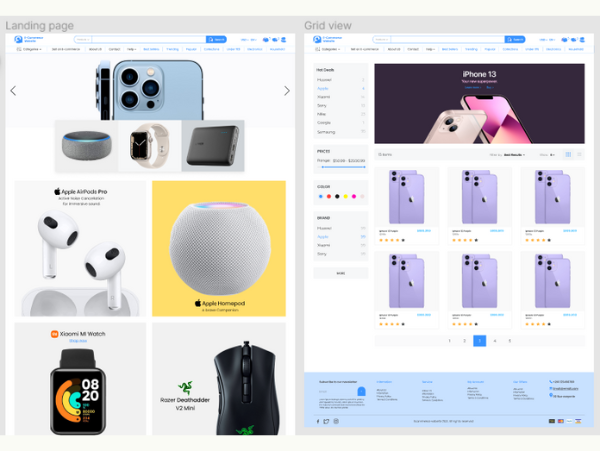Viewport: 600px width, 451px height.
Task: Go to pagination page 5
Action: [510, 341]
